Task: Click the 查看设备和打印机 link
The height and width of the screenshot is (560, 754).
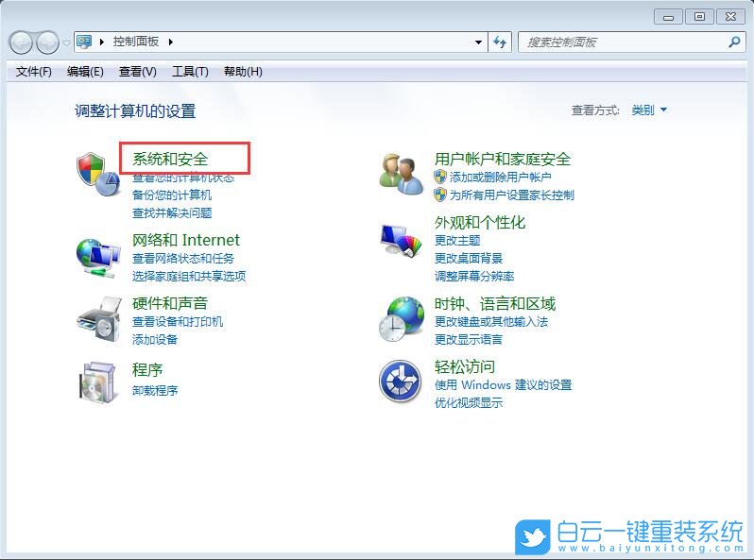Action: point(178,321)
